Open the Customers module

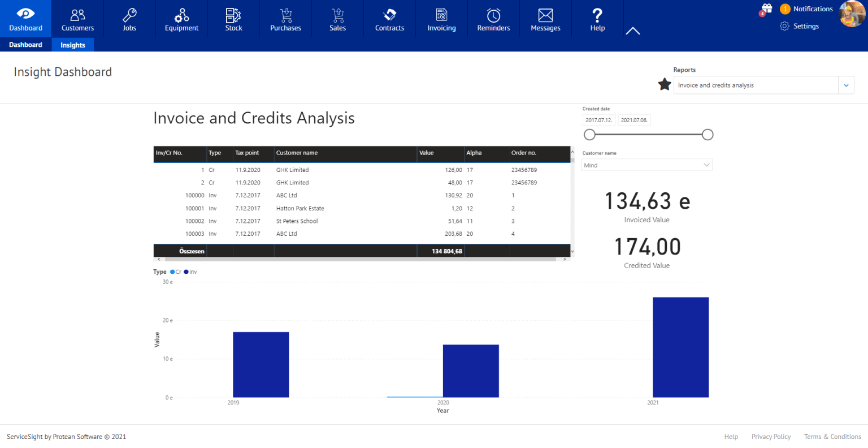pyautogui.click(x=77, y=18)
